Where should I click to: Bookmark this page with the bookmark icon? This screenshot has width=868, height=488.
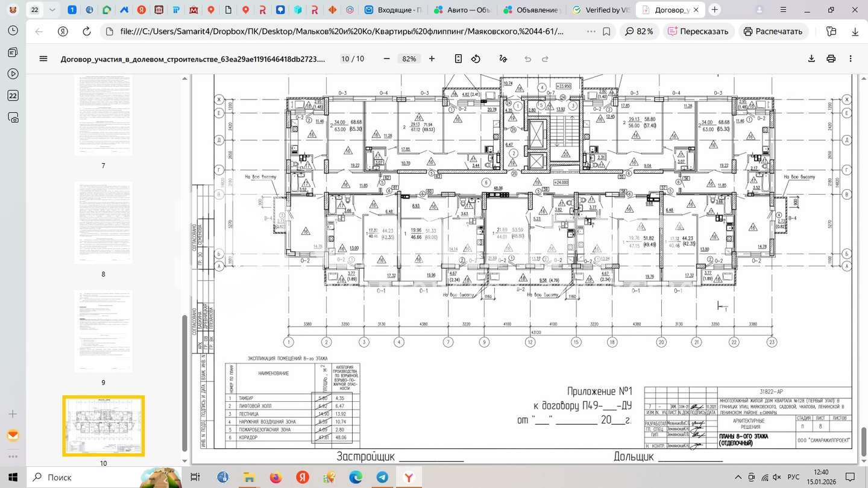point(606,31)
